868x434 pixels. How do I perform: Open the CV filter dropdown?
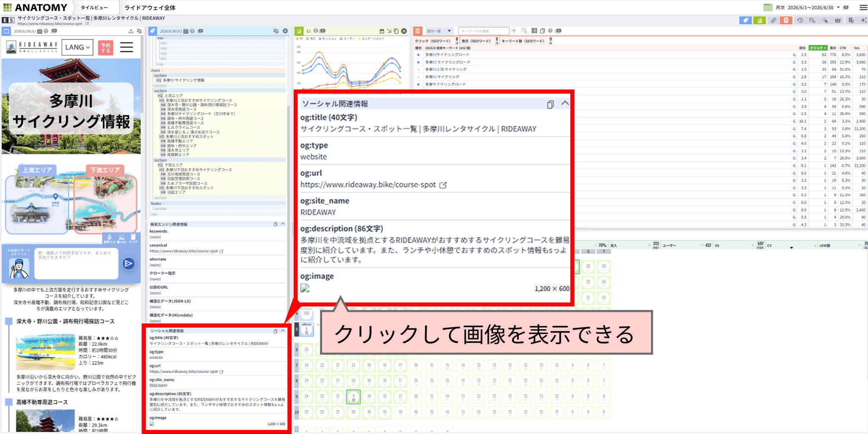[x=791, y=247]
